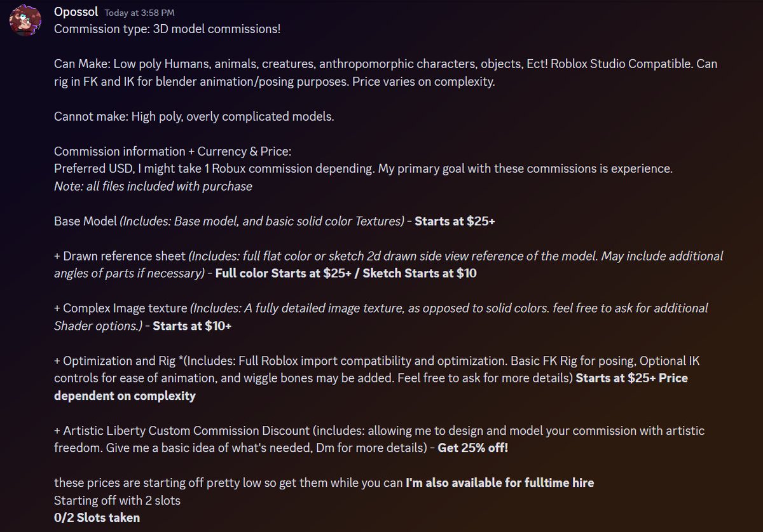Click the '+ Drawn reference sheet' text
This screenshot has width=763, height=532.
click(120, 257)
